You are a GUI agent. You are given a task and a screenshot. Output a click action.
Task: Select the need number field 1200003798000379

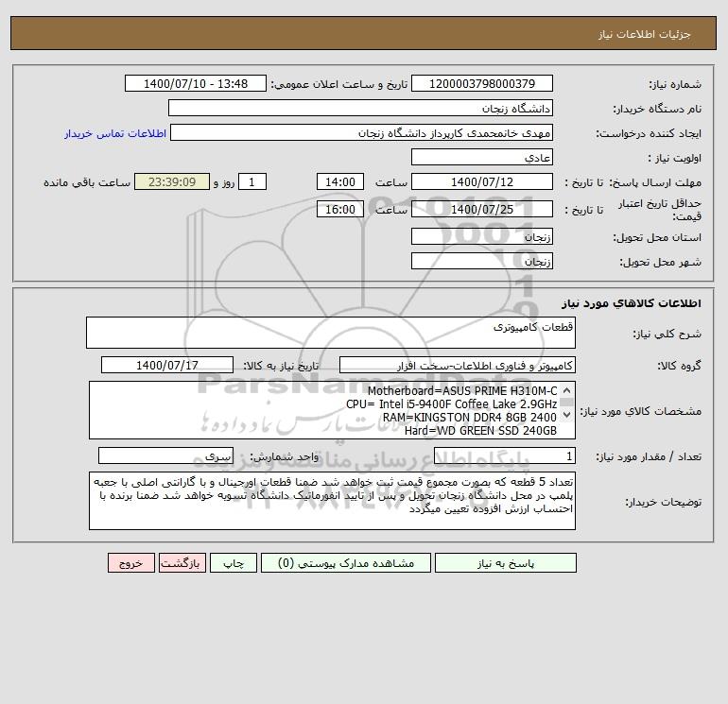482,83
